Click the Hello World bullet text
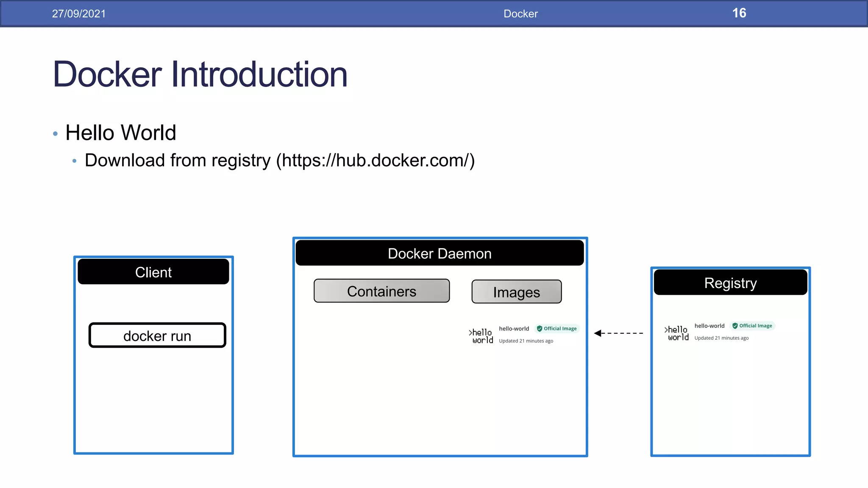The width and height of the screenshot is (868, 488). pos(121,133)
